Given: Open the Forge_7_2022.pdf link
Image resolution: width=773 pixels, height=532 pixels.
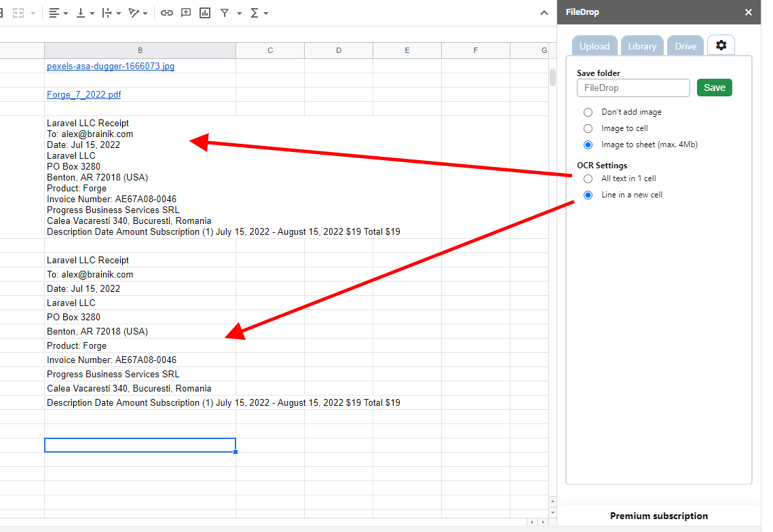Looking at the screenshot, I should [83, 95].
